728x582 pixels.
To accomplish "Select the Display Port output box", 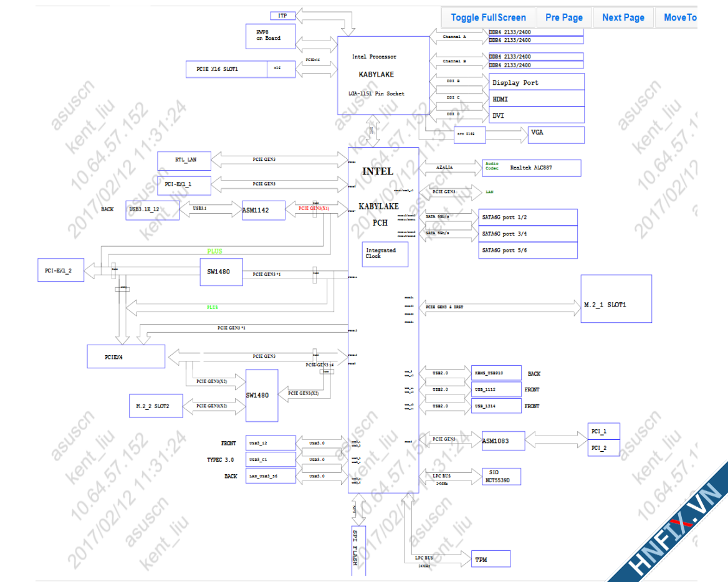I will (536, 82).
